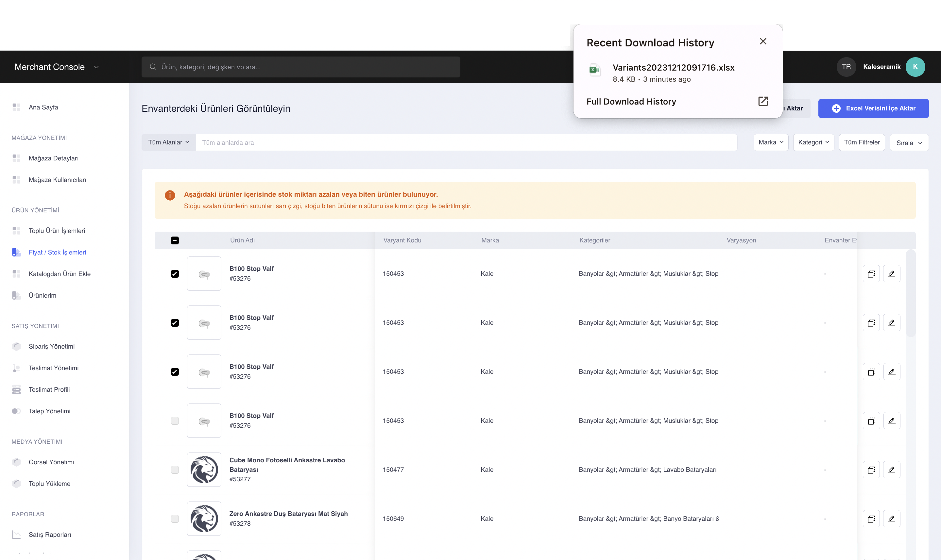Image resolution: width=941 pixels, height=560 pixels.
Task: Close the Recent Download History popup
Action: (763, 41)
